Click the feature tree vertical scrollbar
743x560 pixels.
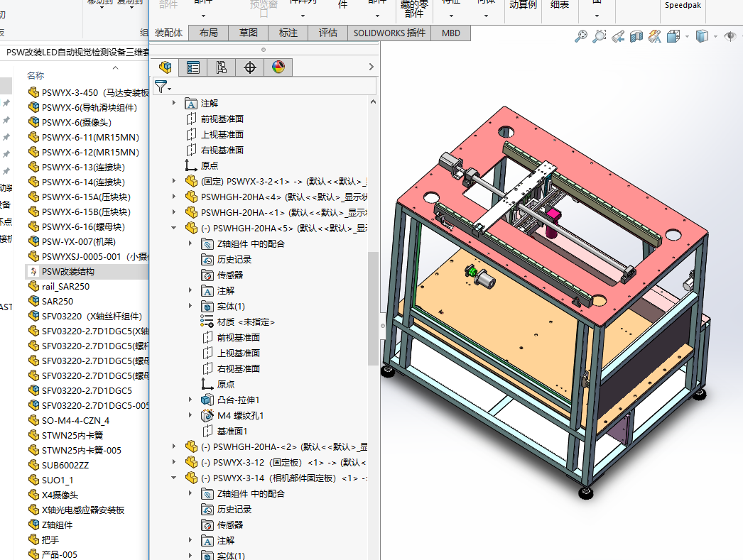coord(373,309)
